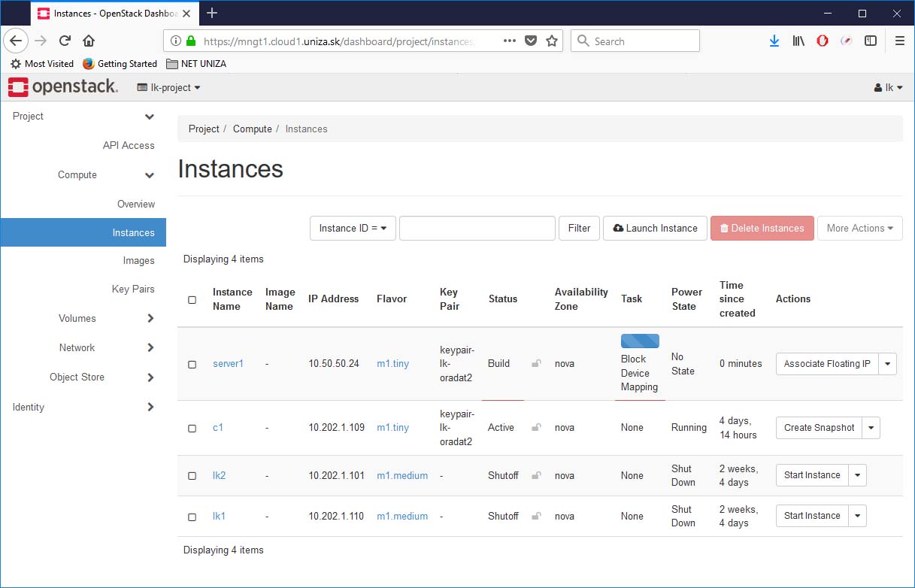This screenshot has width=915, height=588.
Task: Open the server1 instance link
Action: (228, 364)
